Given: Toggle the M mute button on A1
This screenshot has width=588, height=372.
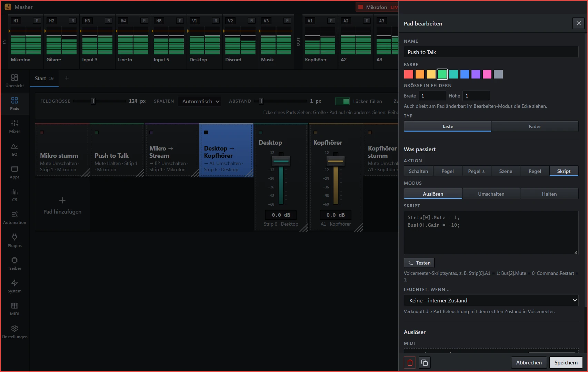Looking at the screenshot, I should click(331, 21).
